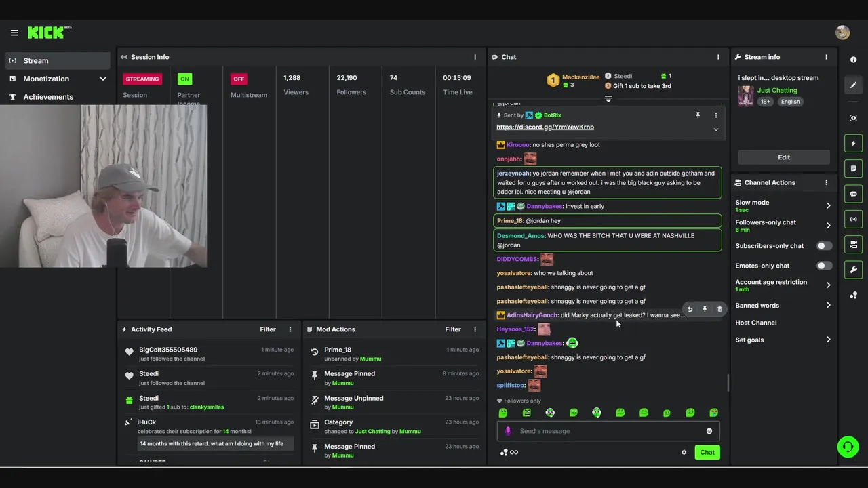
Task: Click Mummu in Prime_18 unbanned entry
Action: click(x=370, y=359)
